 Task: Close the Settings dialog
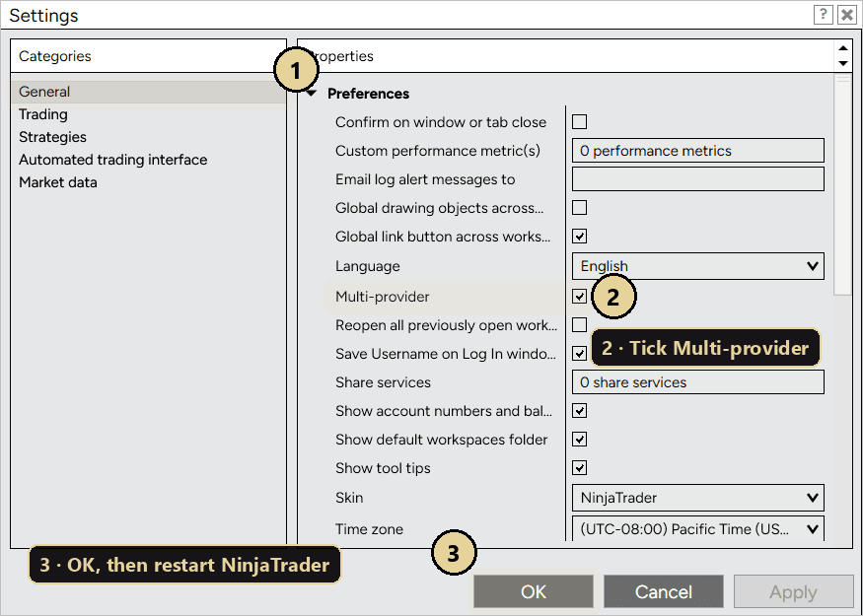click(x=846, y=15)
